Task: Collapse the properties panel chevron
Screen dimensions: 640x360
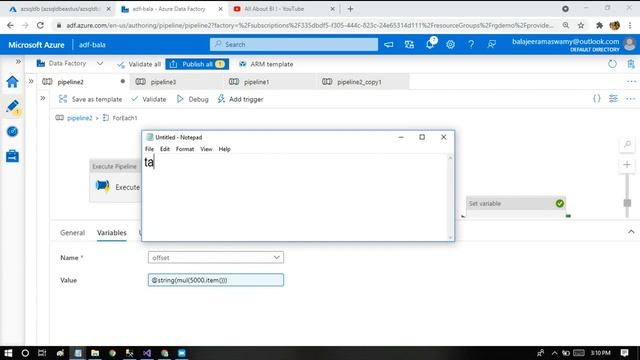Action: (631, 232)
